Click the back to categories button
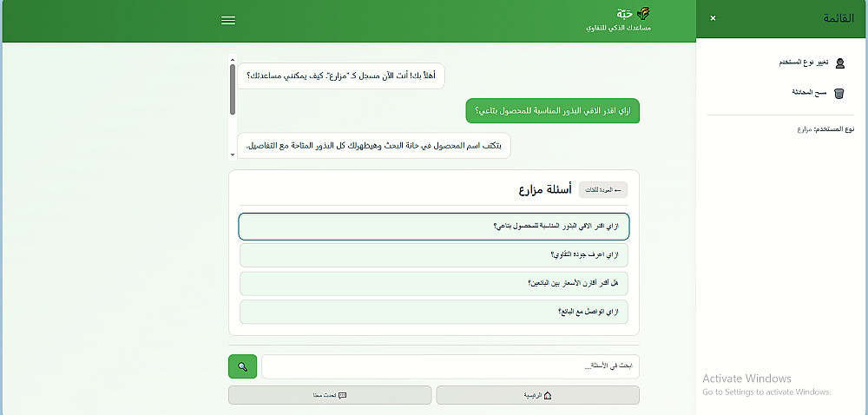868x415 pixels. [x=603, y=189]
